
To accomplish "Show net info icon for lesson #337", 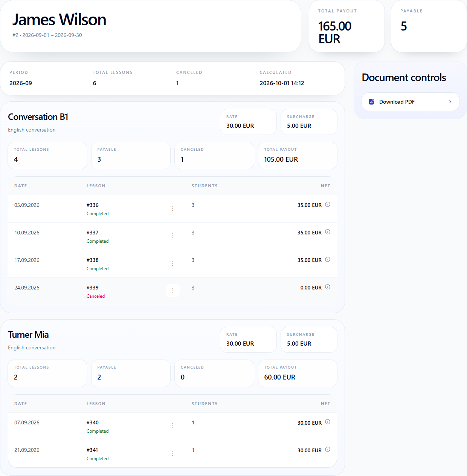I will click(x=328, y=232).
